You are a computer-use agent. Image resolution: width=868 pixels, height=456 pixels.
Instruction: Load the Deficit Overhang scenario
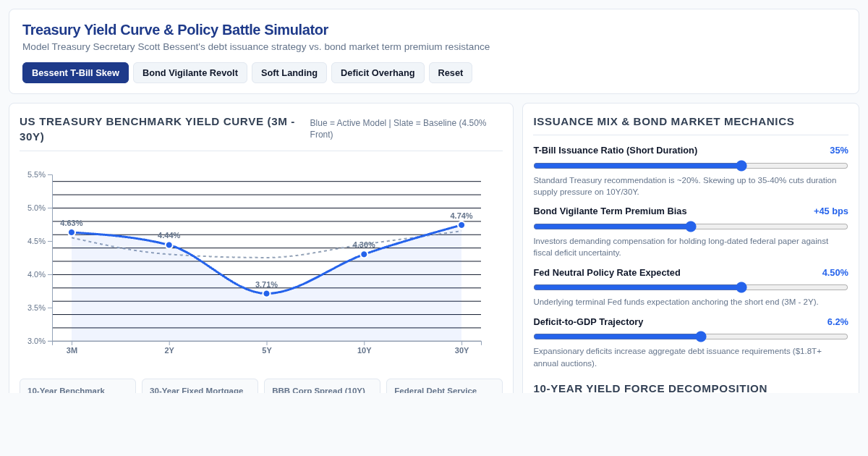[378, 72]
